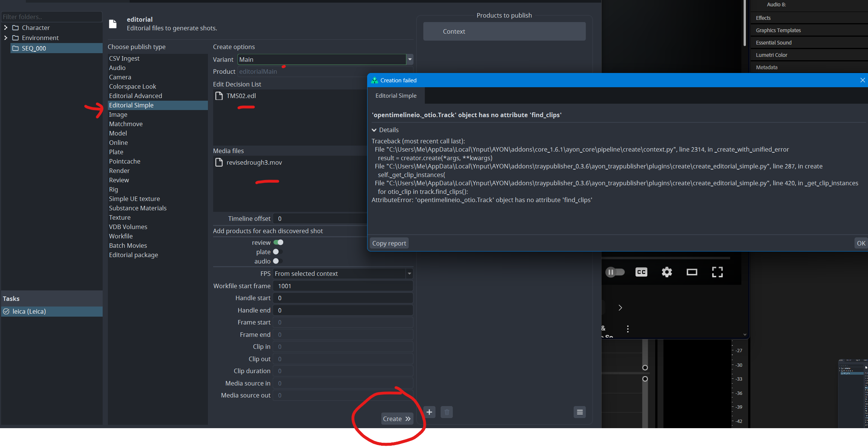Click the Create button

click(x=397, y=419)
